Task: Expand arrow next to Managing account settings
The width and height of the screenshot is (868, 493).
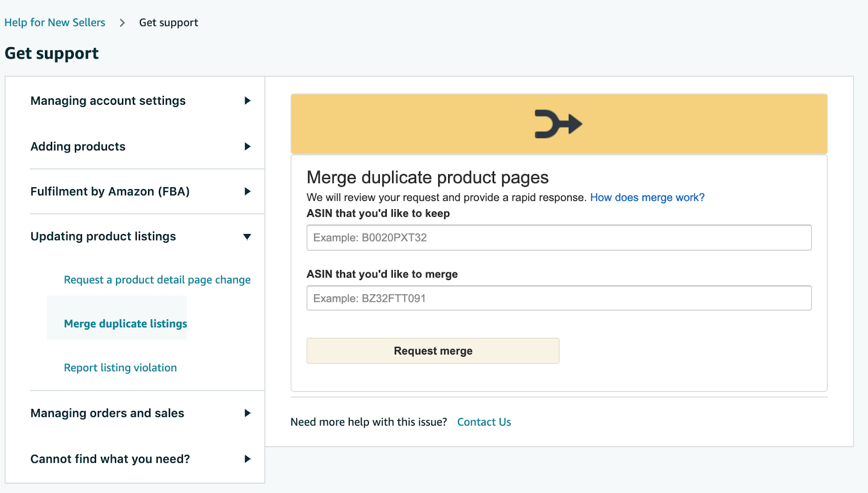Action: coord(247,100)
